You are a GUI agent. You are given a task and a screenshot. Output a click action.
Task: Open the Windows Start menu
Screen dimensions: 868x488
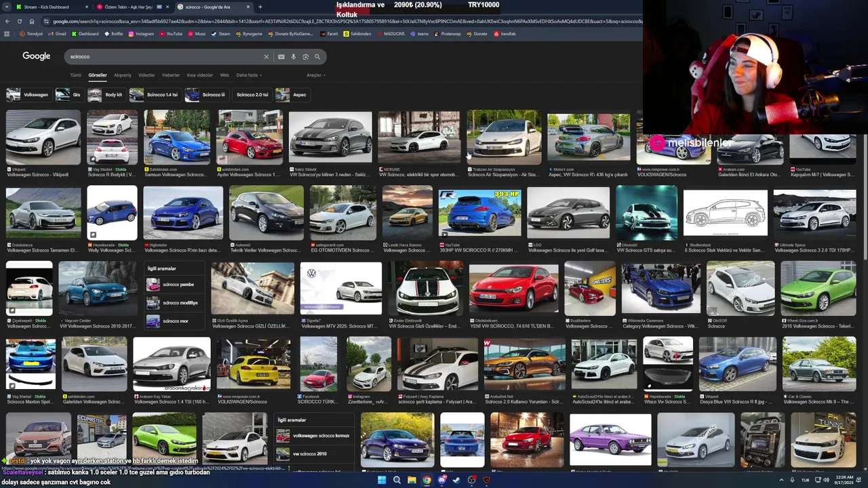tap(382, 480)
